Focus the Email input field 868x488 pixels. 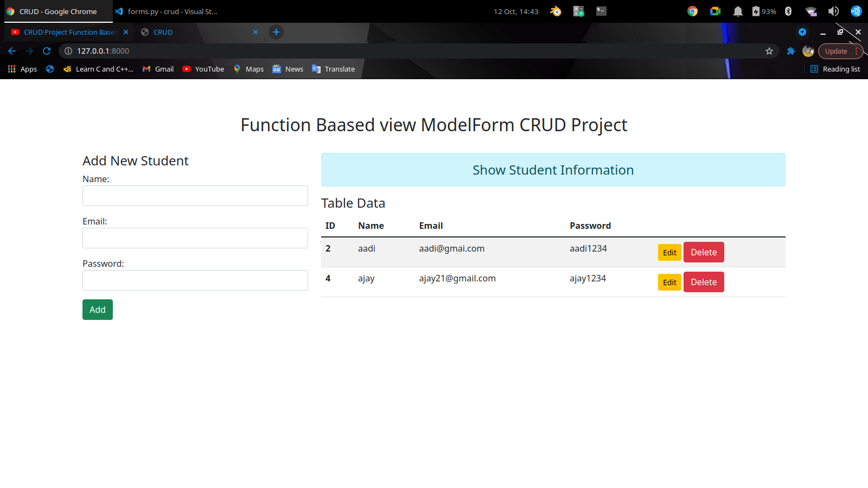point(195,238)
